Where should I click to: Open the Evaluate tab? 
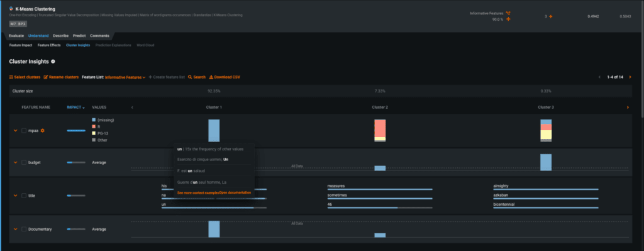point(16,36)
